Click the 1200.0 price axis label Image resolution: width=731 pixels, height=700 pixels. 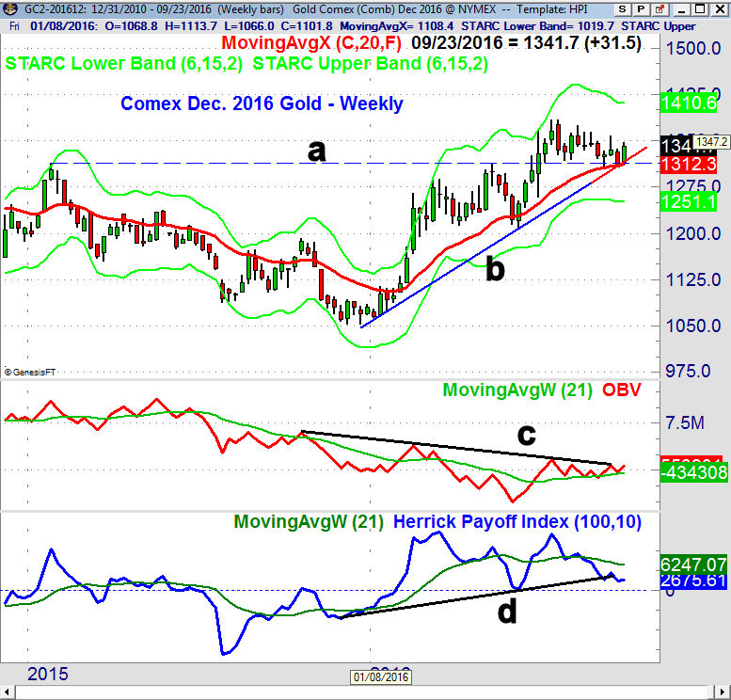(x=693, y=233)
